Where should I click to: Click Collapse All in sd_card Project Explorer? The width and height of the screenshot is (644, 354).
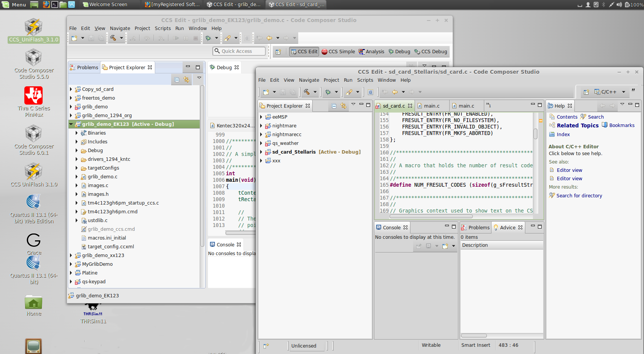pos(334,106)
